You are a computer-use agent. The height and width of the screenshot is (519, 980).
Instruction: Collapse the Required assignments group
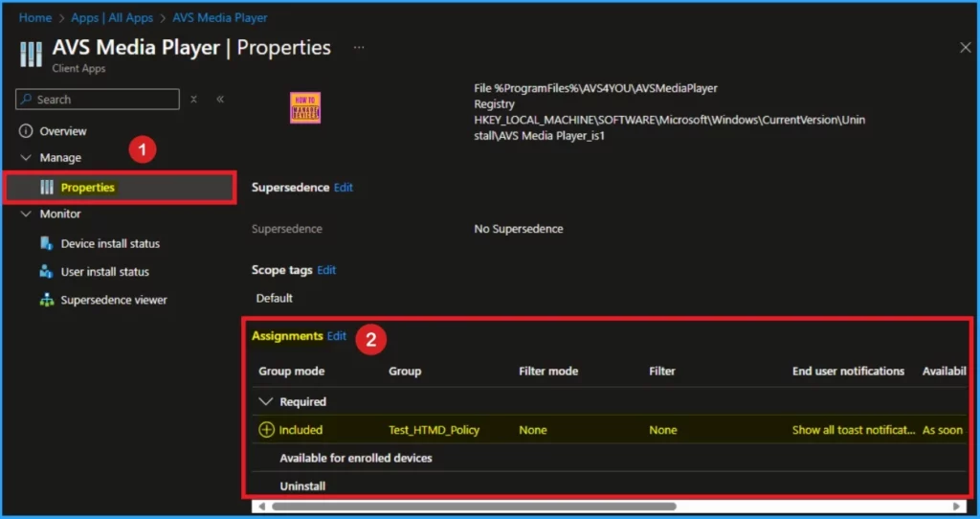click(266, 401)
